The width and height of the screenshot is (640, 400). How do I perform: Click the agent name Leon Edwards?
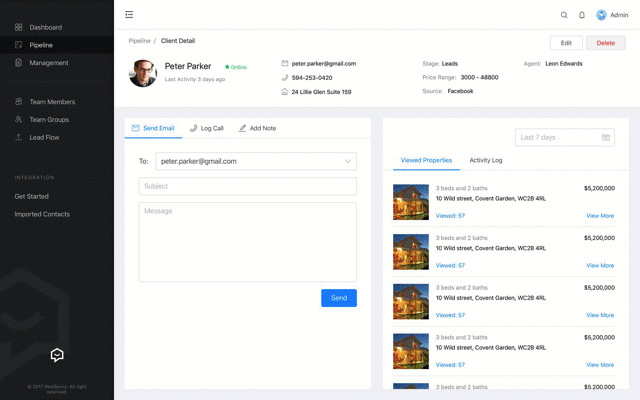click(x=564, y=64)
